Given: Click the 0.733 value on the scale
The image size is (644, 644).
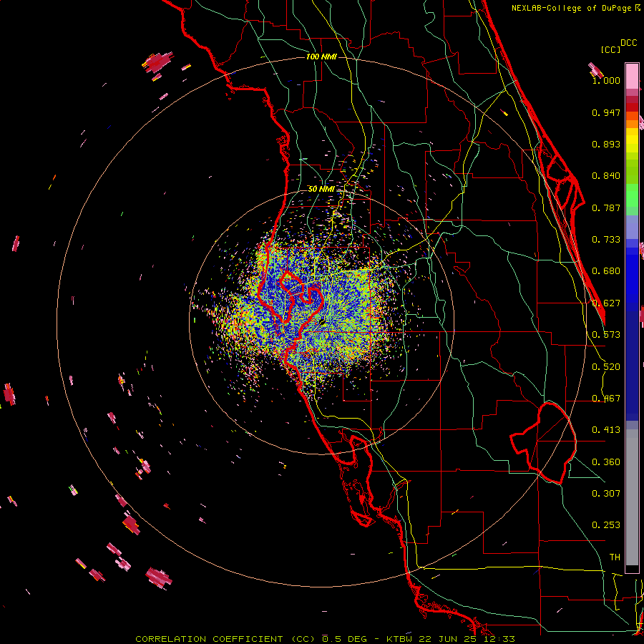Looking at the screenshot, I should (606, 240).
